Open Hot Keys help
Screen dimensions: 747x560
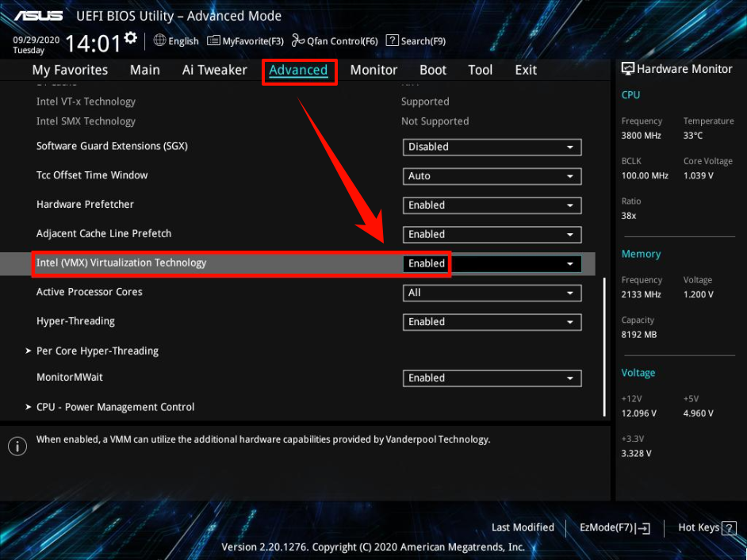point(707,527)
